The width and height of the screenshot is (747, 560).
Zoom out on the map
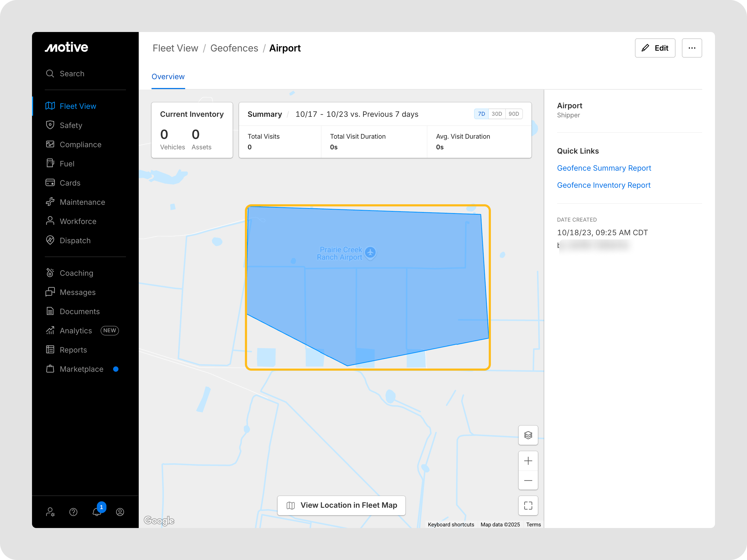[528, 480]
